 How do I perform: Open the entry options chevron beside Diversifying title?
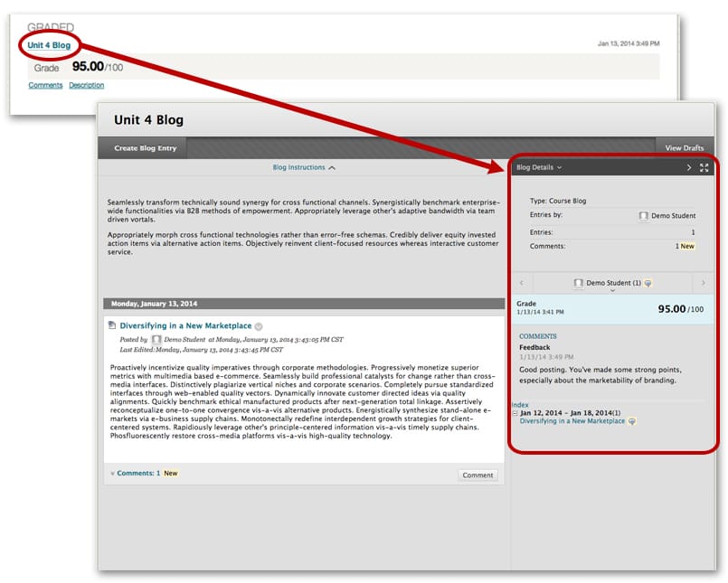pos(259,326)
